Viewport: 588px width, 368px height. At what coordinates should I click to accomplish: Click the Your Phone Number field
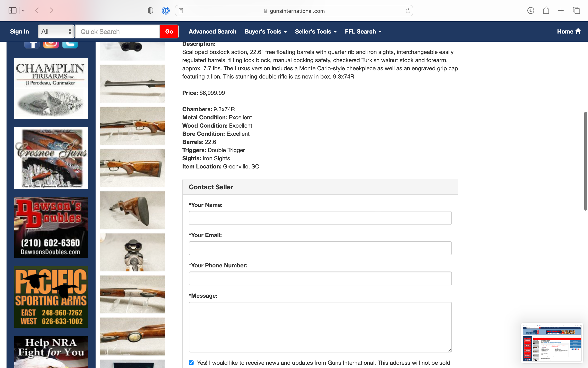click(320, 278)
